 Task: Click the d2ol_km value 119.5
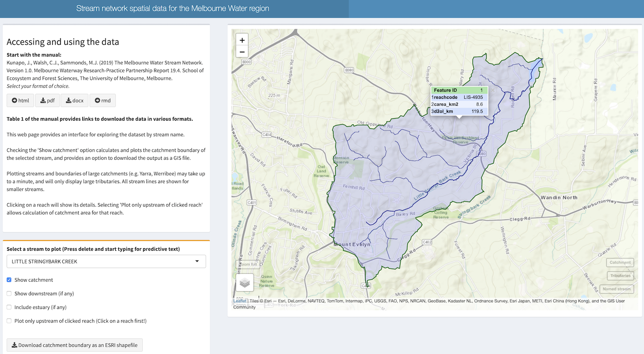pyautogui.click(x=477, y=111)
